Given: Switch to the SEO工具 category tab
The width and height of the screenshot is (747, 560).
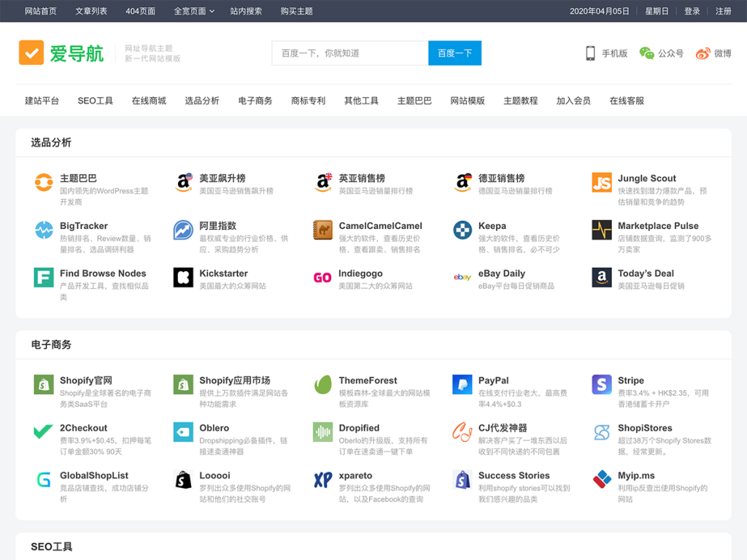Looking at the screenshot, I should point(95,101).
